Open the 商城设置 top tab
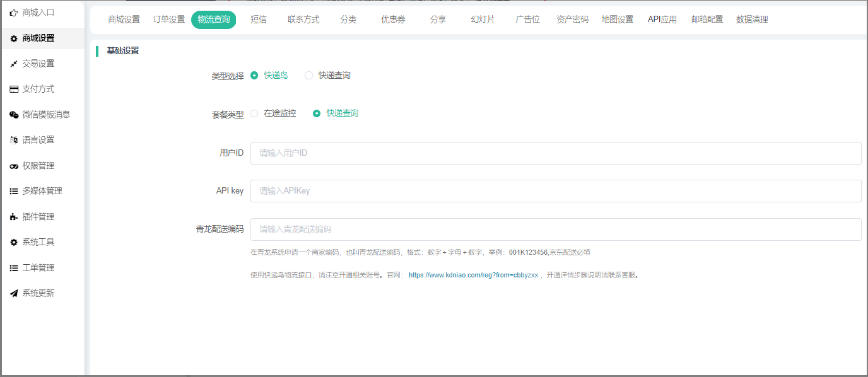The image size is (868, 377). coord(124,20)
